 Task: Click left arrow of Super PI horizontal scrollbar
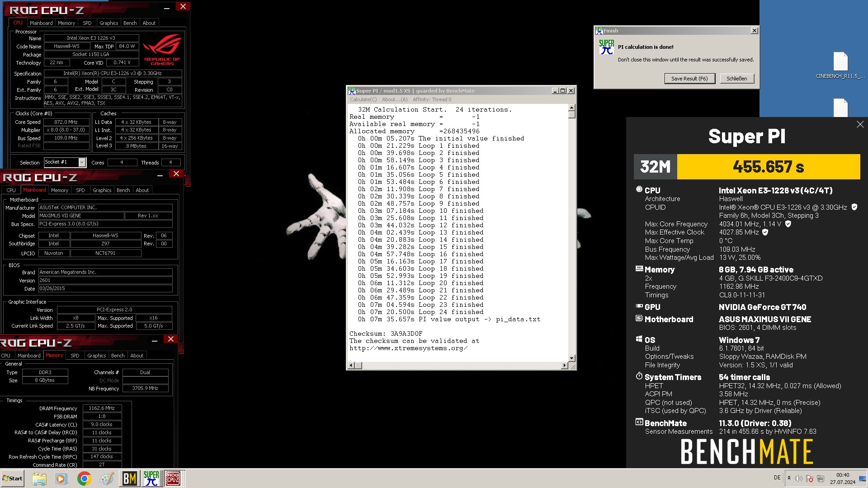coord(351,365)
